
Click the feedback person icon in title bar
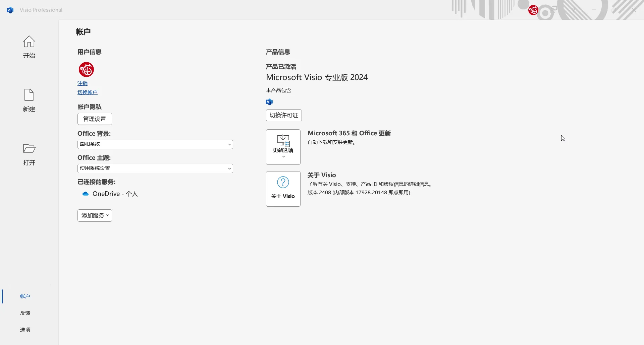[554, 10]
